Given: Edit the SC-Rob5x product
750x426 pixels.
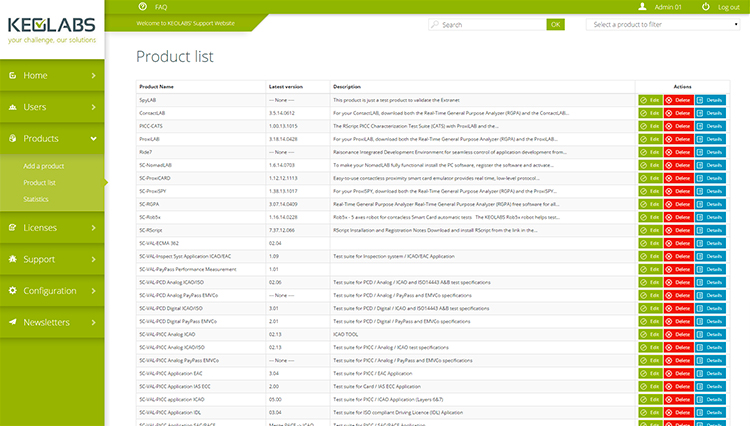Looking at the screenshot, I should coord(651,217).
